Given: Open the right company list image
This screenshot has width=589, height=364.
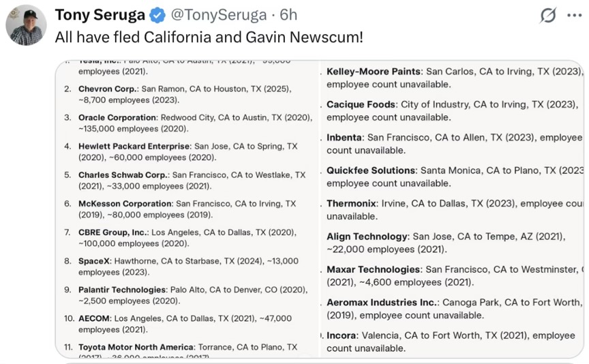Looking at the screenshot, I should [452, 209].
